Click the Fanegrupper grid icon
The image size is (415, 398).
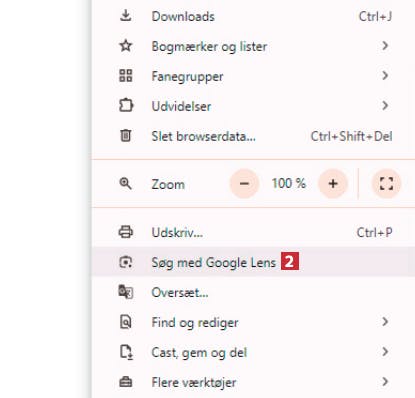click(x=126, y=76)
